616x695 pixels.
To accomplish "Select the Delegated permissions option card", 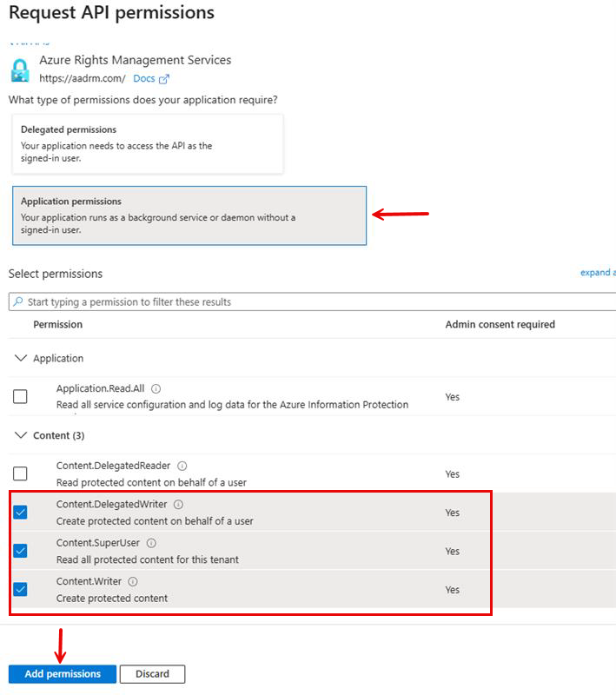I will 148,143.
